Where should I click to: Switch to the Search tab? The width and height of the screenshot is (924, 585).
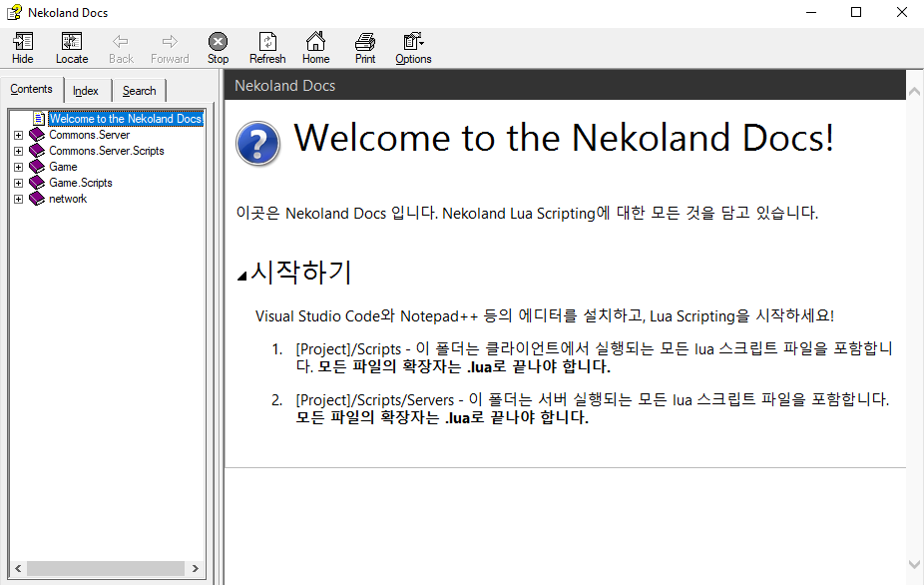(x=139, y=91)
